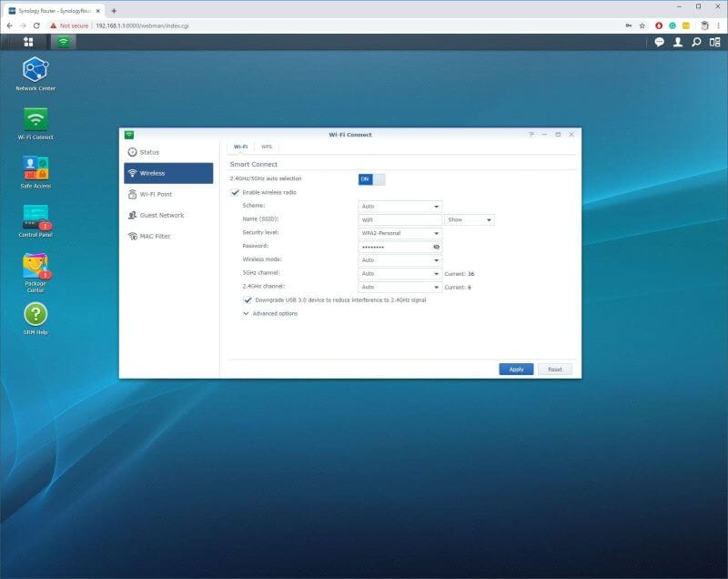Toggle password visibility with the eye icon
The height and width of the screenshot is (579, 728).
[x=437, y=246]
